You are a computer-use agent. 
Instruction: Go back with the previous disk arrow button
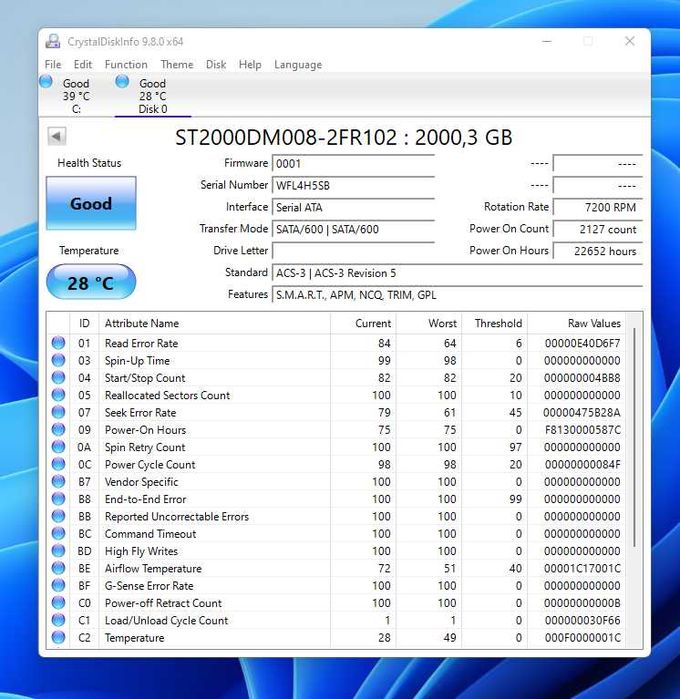[x=57, y=136]
